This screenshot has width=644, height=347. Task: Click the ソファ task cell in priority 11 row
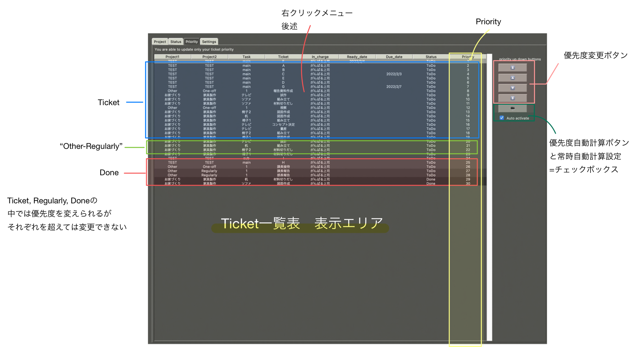pos(246,103)
